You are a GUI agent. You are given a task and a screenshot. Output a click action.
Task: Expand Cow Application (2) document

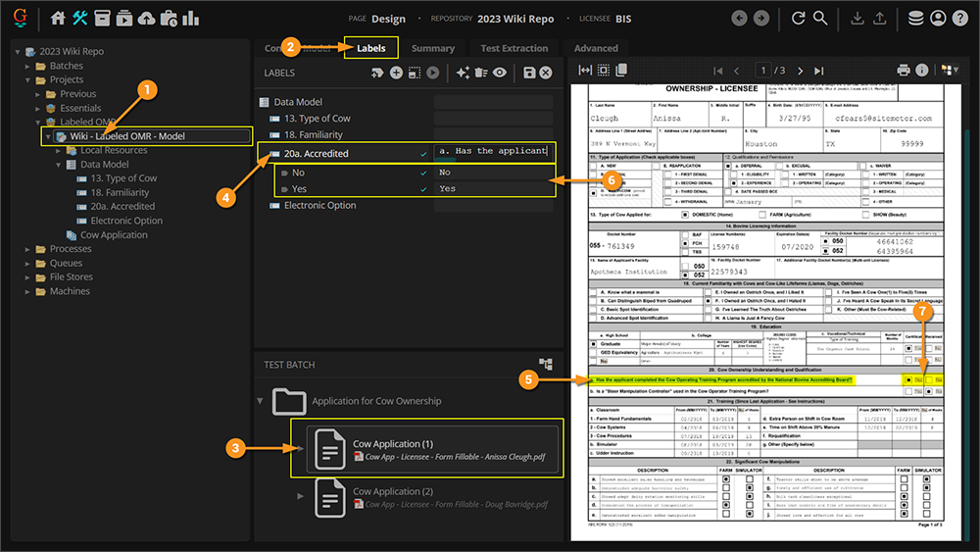[x=302, y=497]
